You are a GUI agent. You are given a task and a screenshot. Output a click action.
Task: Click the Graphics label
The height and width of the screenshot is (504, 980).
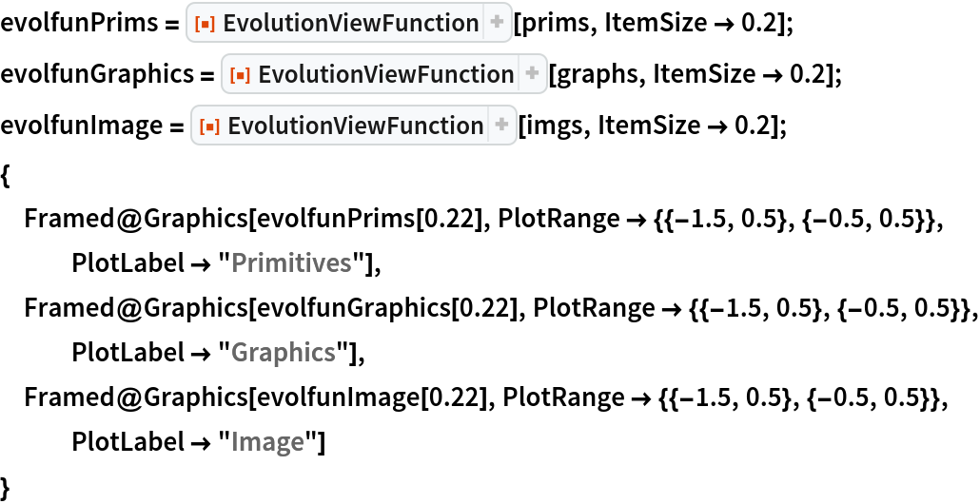pyautogui.click(x=284, y=353)
